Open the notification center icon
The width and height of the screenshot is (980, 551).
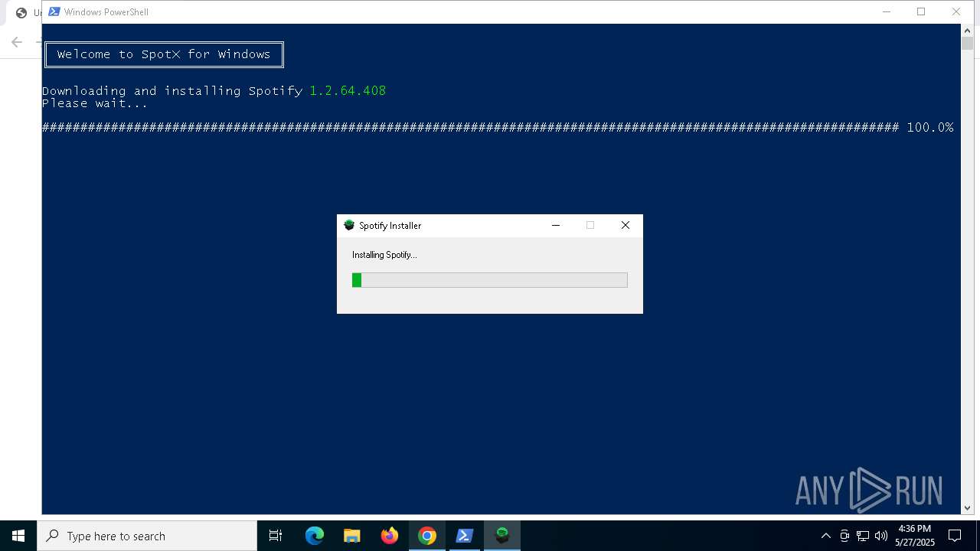pos(955,536)
